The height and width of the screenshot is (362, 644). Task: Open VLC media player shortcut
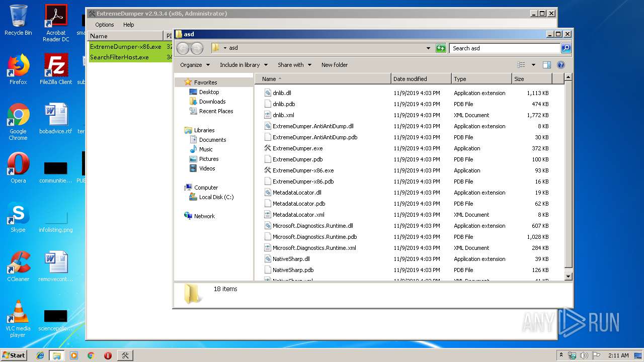(18, 319)
